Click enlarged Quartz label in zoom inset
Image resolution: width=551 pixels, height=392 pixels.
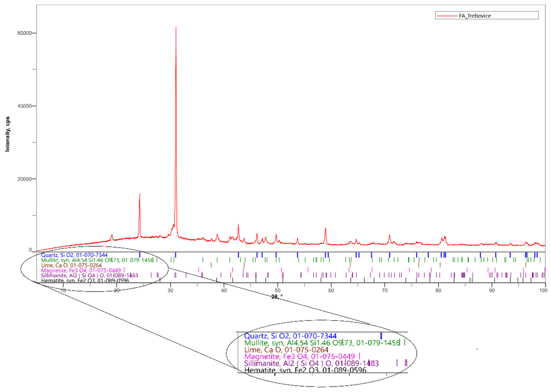pyautogui.click(x=290, y=336)
